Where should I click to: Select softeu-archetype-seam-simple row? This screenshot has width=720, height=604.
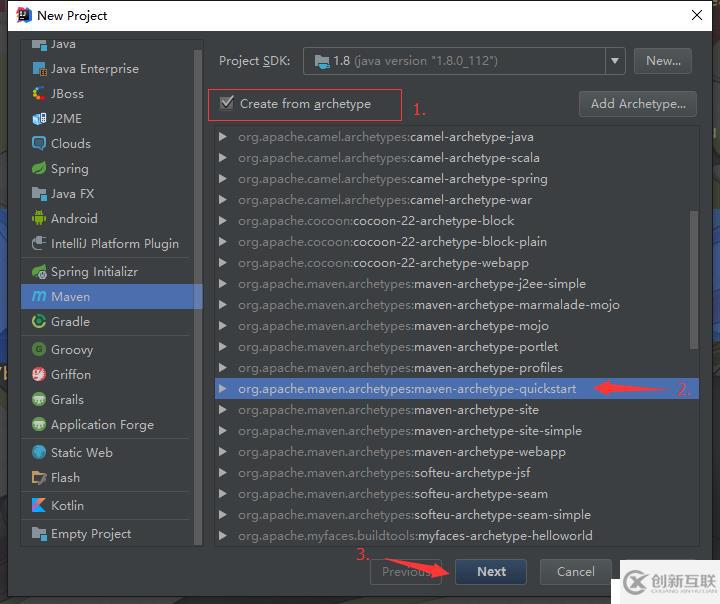pos(456,515)
